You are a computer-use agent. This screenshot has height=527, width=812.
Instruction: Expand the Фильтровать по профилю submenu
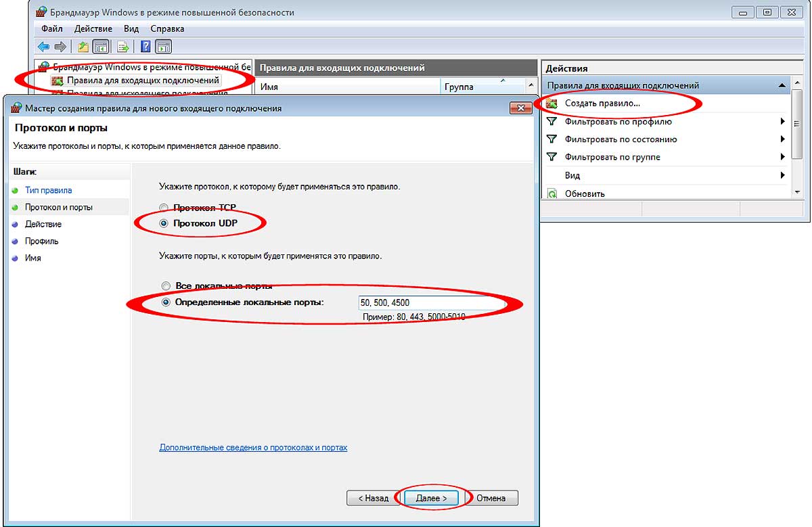coord(783,122)
